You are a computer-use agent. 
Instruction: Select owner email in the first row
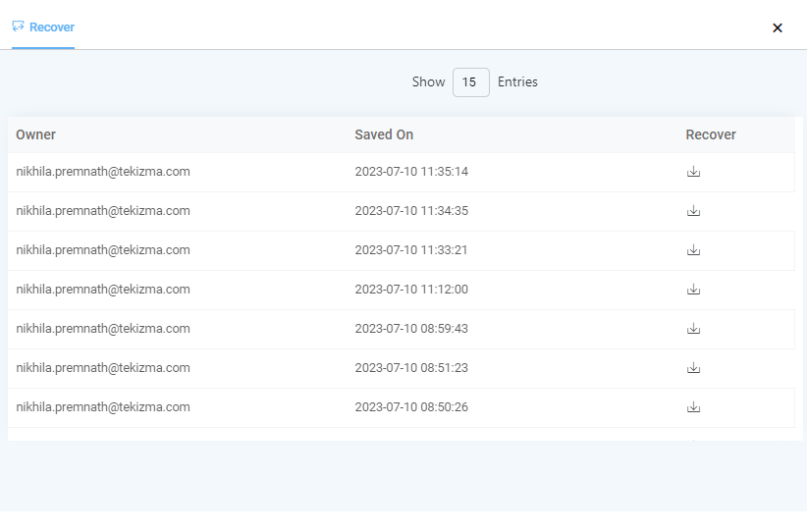(103, 172)
